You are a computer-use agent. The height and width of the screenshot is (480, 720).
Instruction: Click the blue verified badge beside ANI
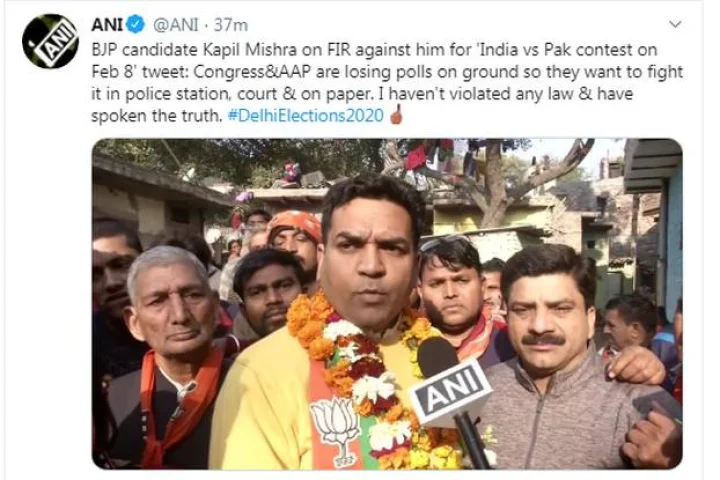click(135, 25)
